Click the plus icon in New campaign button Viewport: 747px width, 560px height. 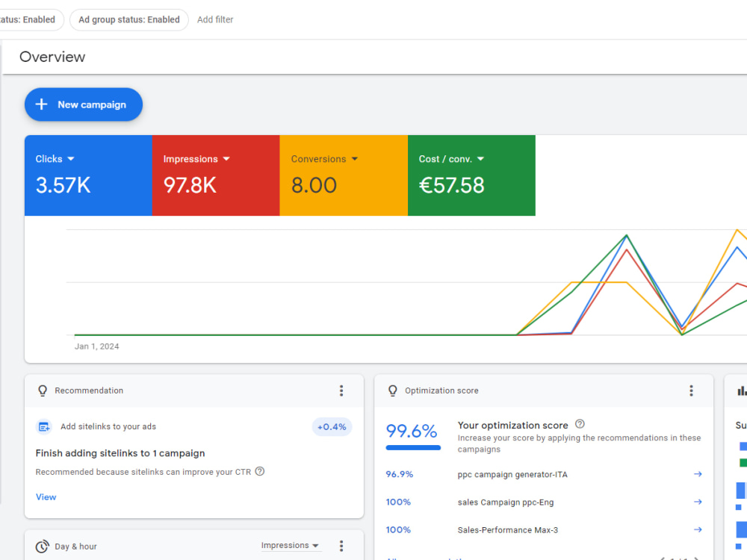(x=41, y=105)
